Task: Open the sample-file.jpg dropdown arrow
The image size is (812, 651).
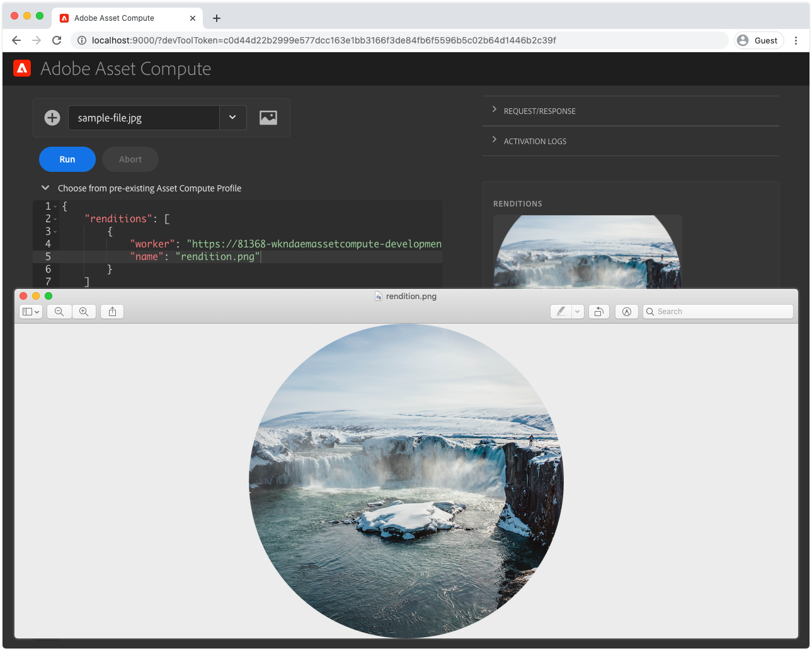Action: click(232, 118)
